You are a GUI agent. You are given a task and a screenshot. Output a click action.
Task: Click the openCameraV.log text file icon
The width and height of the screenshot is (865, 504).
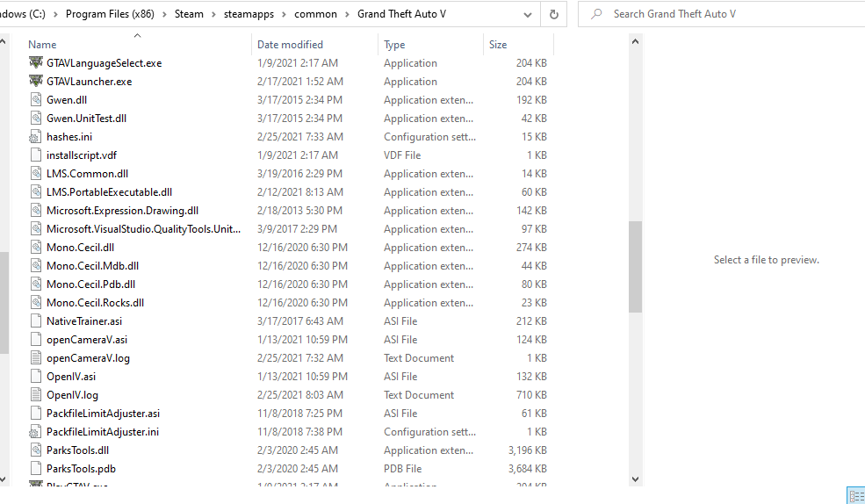click(x=36, y=358)
